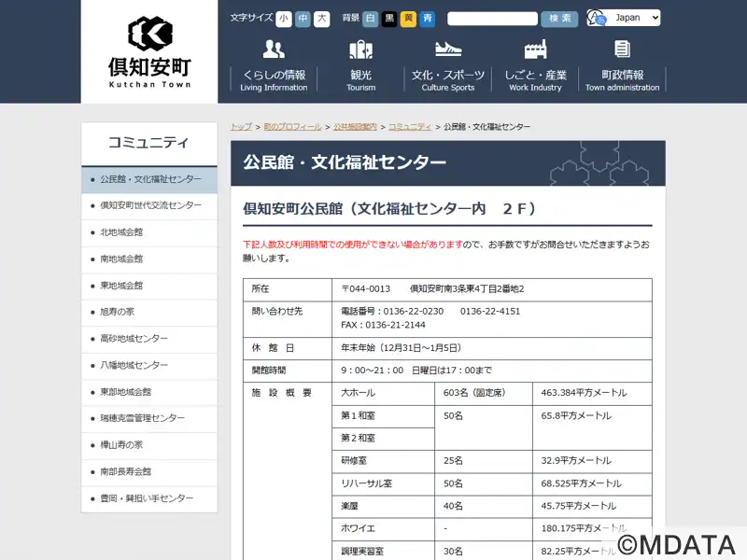The width and height of the screenshot is (747, 560).
Task: Switch background color to blue (青)
Action: pos(428,19)
